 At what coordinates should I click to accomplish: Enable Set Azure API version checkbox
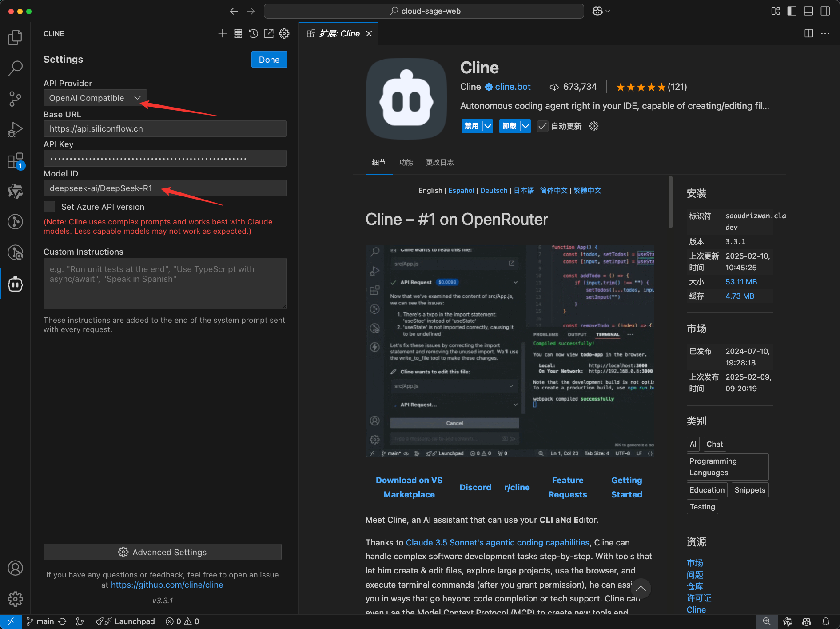[x=49, y=207]
